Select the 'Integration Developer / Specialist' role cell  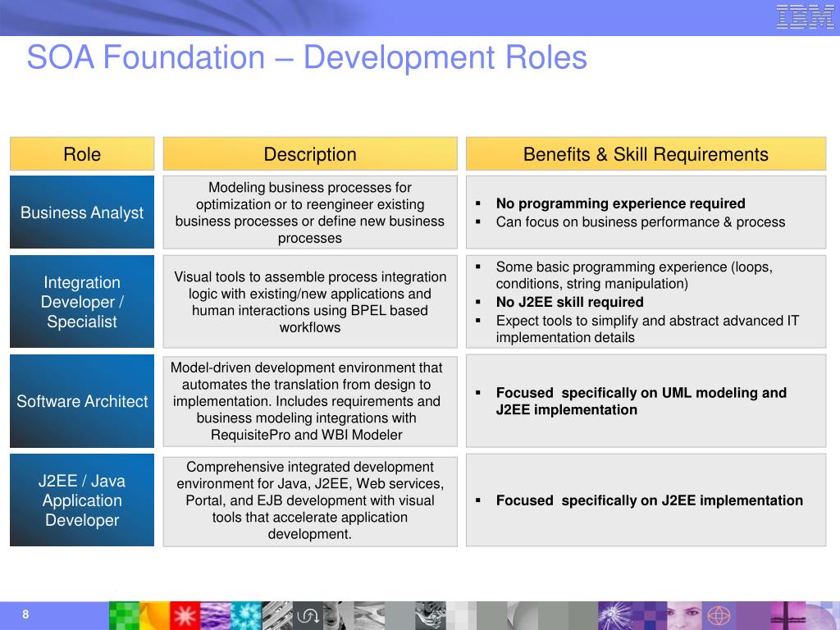point(82,302)
